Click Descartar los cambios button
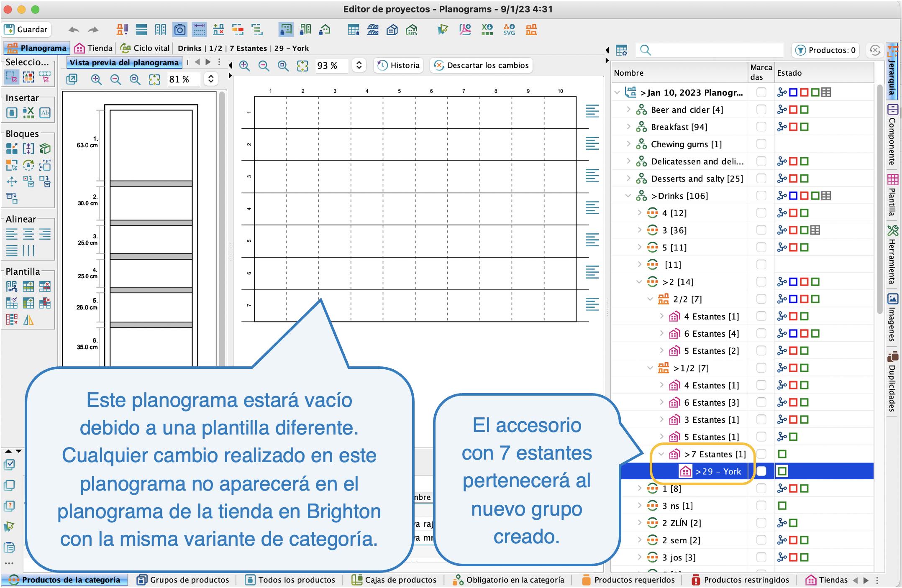 (481, 66)
